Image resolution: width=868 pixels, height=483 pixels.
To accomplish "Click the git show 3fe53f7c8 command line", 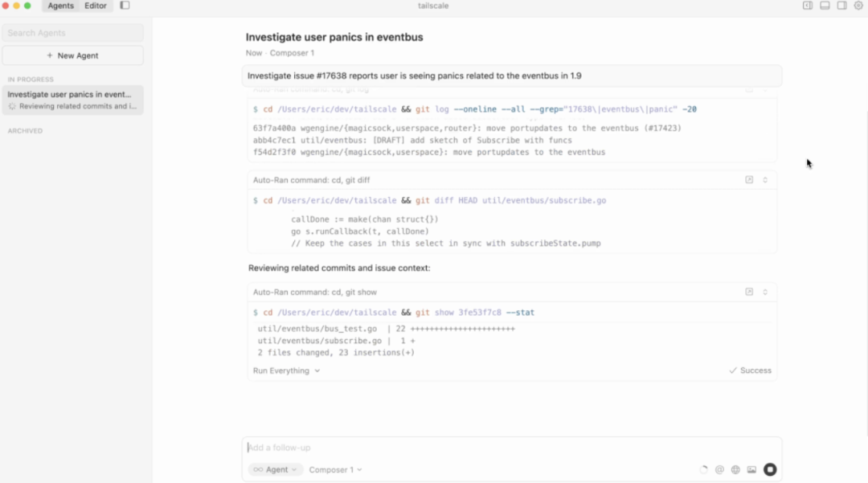I will 394,313.
